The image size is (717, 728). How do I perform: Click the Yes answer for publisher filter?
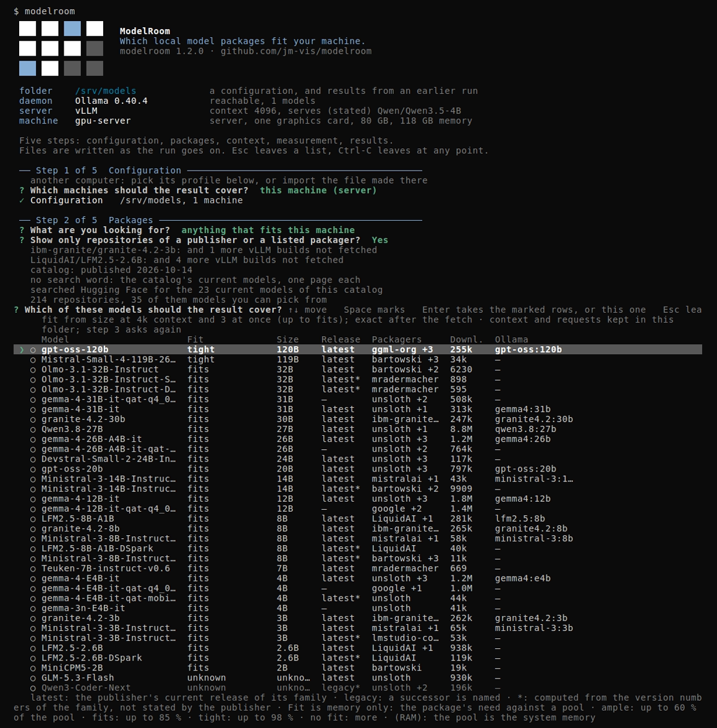tap(380, 240)
